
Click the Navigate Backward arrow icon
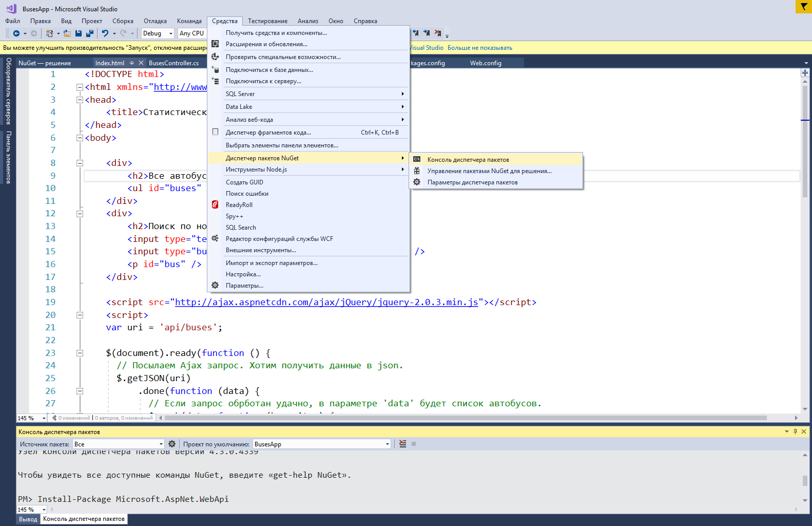point(16,33)
